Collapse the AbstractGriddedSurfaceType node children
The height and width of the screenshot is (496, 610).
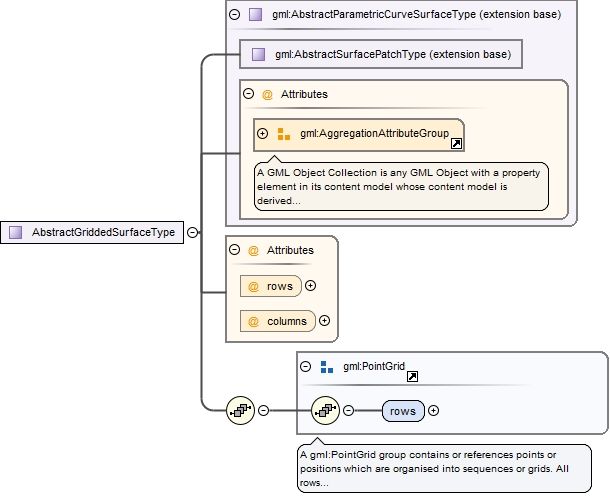point(192,232)
